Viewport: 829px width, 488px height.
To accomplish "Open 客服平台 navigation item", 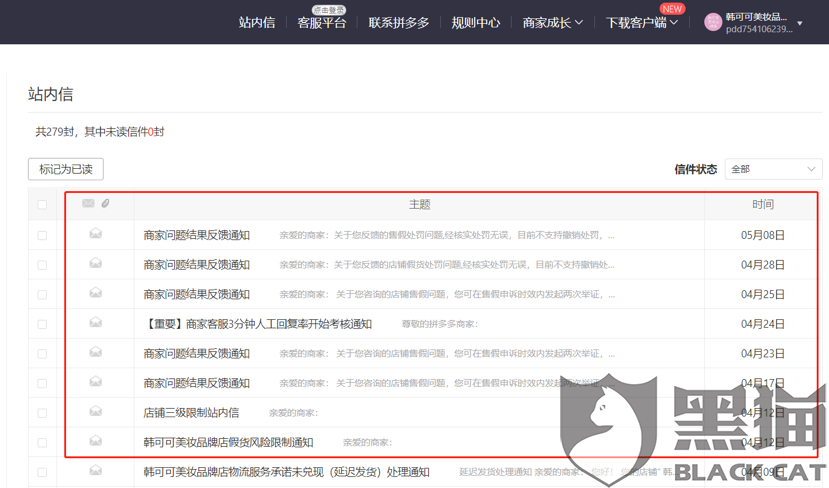I will [x=321, y=23].
